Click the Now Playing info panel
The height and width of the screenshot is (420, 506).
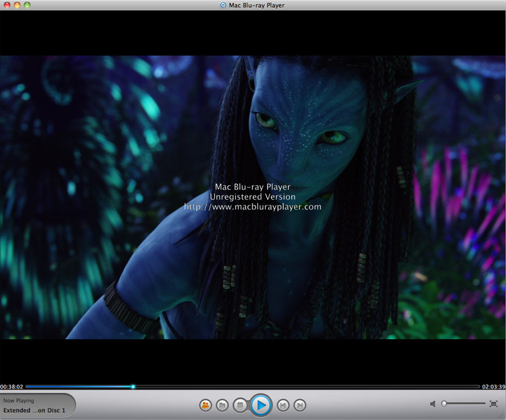35,405
